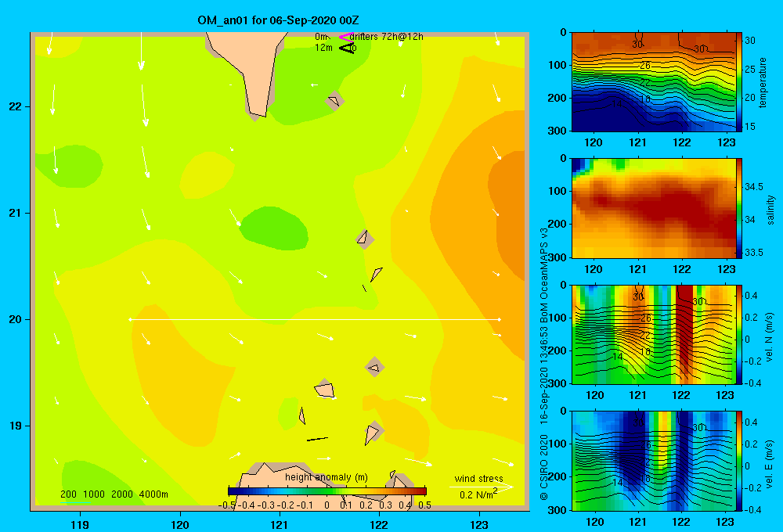Click the white transect line at latitude 20
This screenshot has height=532, width=783.
tap(315, 319)
